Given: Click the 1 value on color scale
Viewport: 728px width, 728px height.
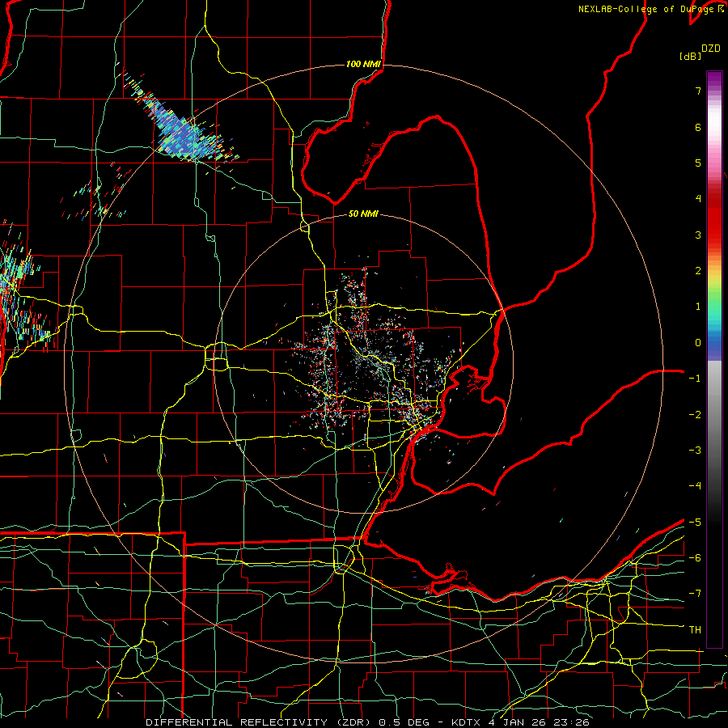Looking at the screenshot, I should click(698, 307).
